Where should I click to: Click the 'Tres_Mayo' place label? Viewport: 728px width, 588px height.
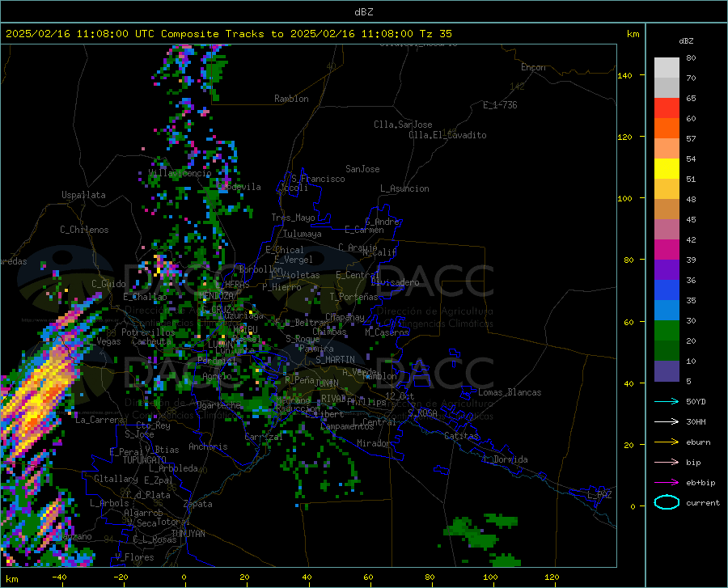(x=293, y=218)
